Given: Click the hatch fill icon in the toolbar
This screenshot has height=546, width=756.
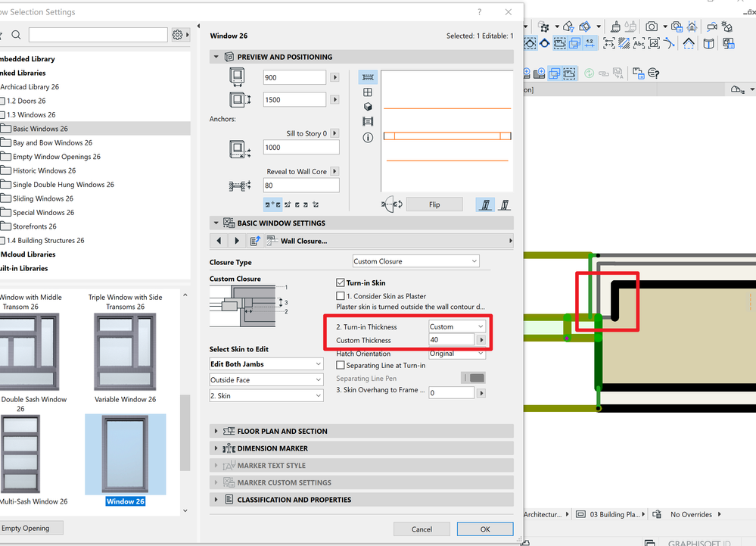Looking at the screenshot, I should (624, 43).
